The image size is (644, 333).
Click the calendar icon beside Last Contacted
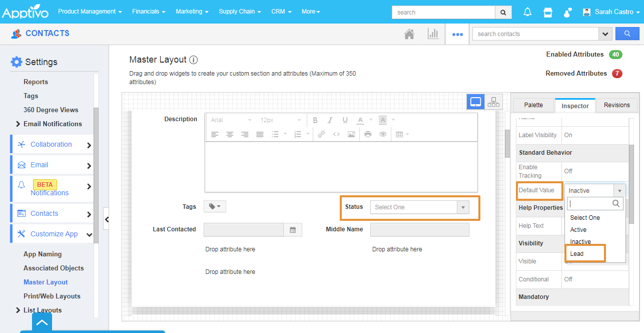tap(293, 230)
